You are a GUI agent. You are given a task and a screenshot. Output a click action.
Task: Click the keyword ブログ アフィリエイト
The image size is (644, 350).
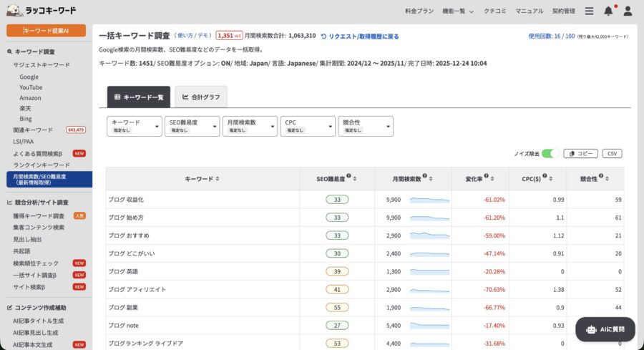[137, 290]
